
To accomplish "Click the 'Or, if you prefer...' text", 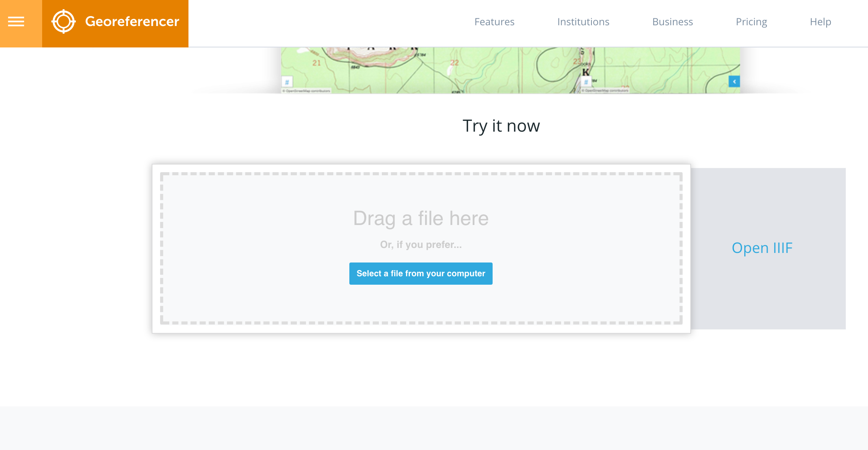I will click(x=421, y=245).
